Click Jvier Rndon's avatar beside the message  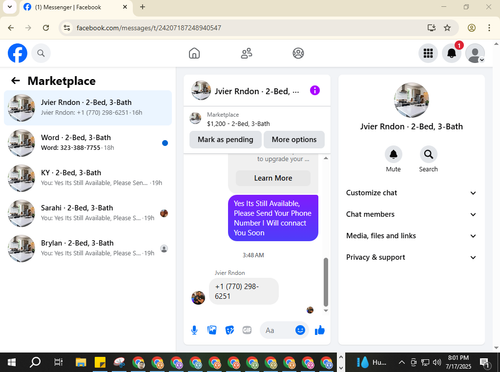pyautogui.click(x=198, y=298)
